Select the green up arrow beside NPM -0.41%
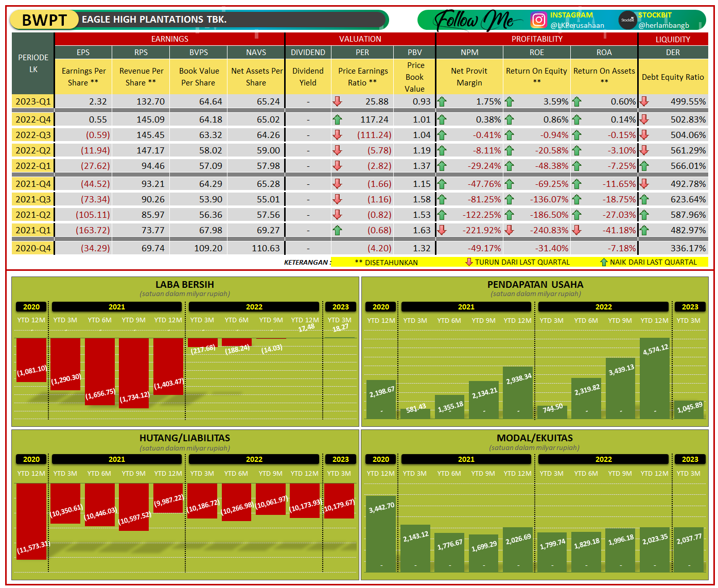The image size is (718, 588). (x=442, y=135)
